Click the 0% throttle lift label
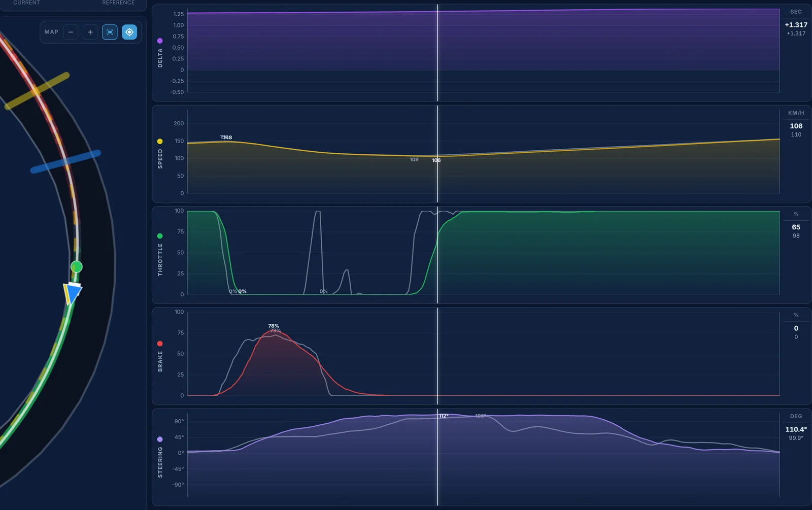The height and width of the screenshot is (510, 812). (x=242, y=291)
